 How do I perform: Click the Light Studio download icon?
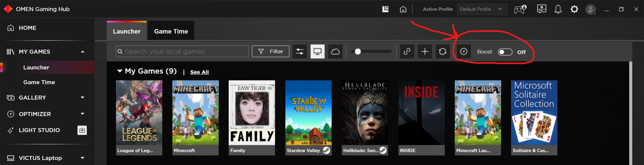[82, 130]
